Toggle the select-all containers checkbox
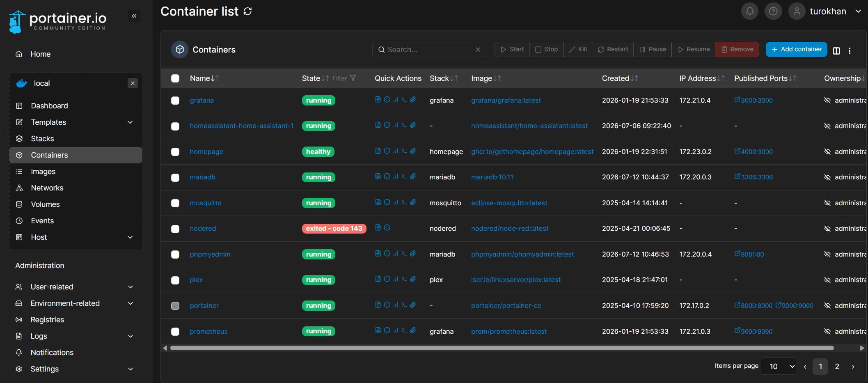 pyautogui.click(x=175, y=78)
